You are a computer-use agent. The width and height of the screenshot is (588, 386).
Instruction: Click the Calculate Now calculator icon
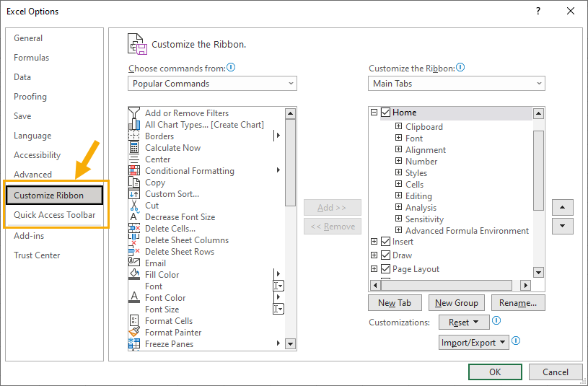point(134,147)
